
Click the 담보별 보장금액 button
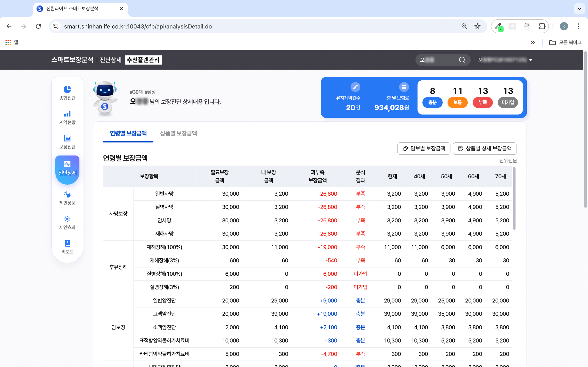[x=424, y=148]
